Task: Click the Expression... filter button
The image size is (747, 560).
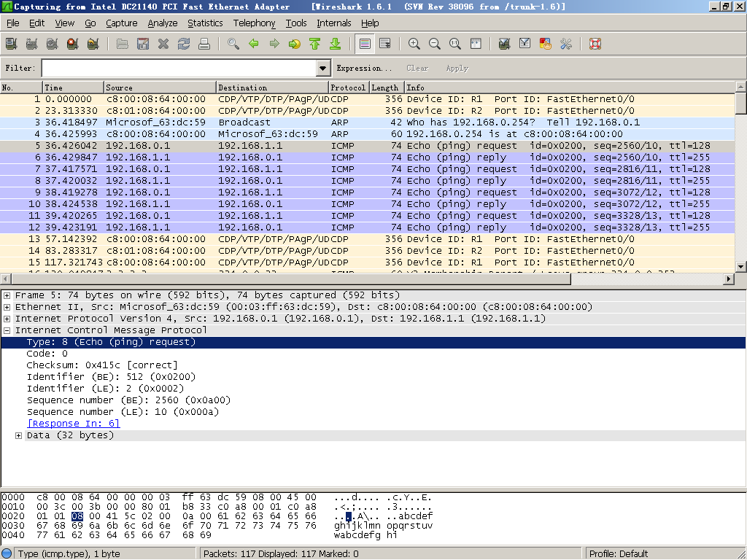Action: coord(365,68)
